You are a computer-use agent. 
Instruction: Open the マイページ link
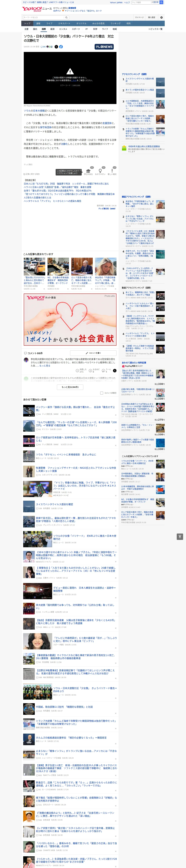click(139, 17)
